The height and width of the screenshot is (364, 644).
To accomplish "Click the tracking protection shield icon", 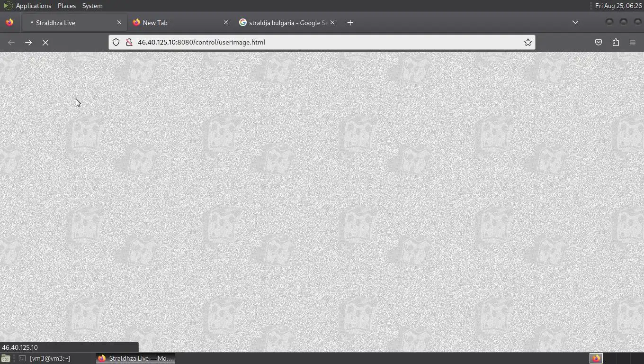I will point(116,42).
